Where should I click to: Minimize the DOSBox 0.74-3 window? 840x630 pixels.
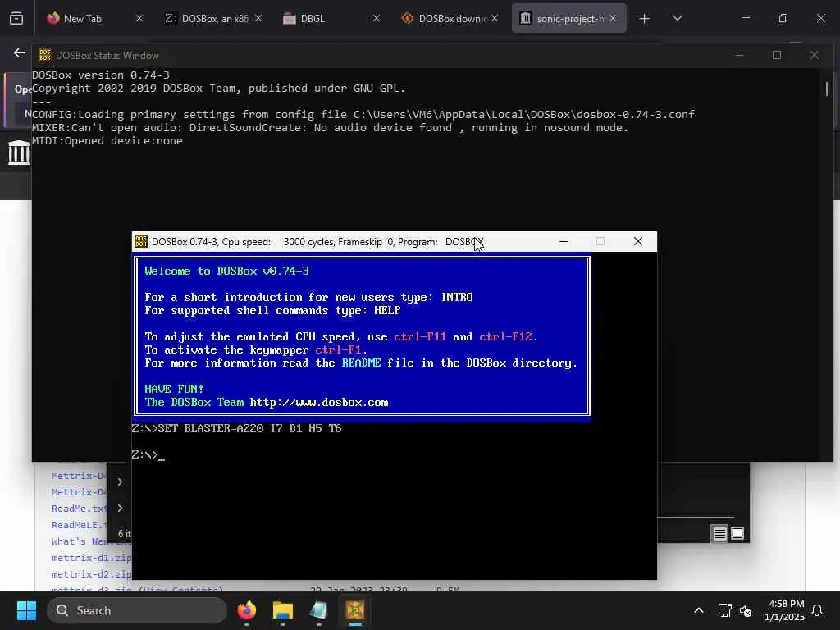pyautogui.click(x=564, y=242)
